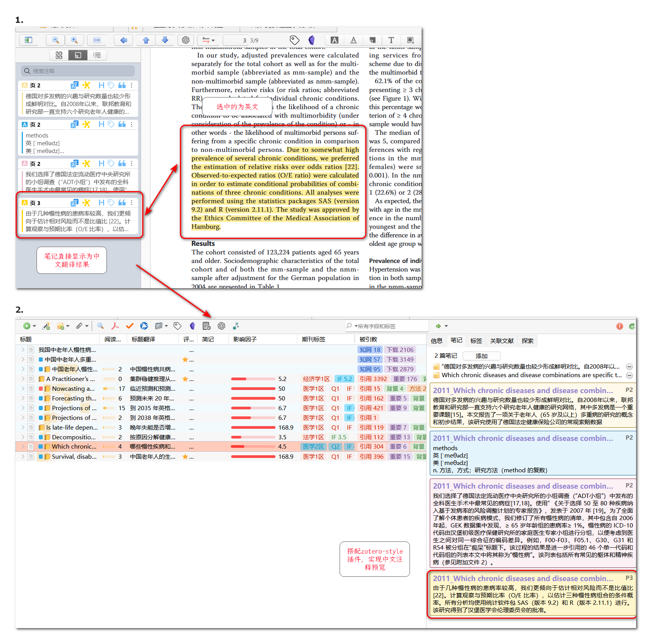The height and width of the screenshot is (644, 652).
Task: Remove the first note with minus button
Action: (x=629, y=367)
